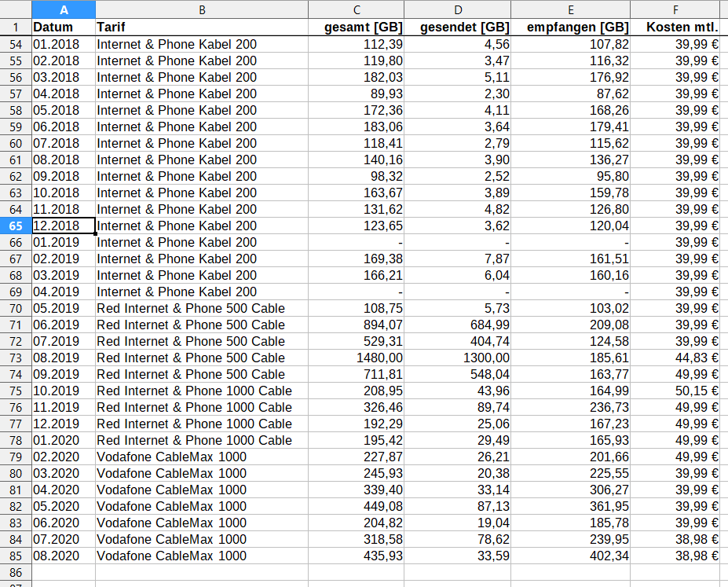Click the 'empfangen [GB]' header cell
728x587 pixels.
point(571,28)
